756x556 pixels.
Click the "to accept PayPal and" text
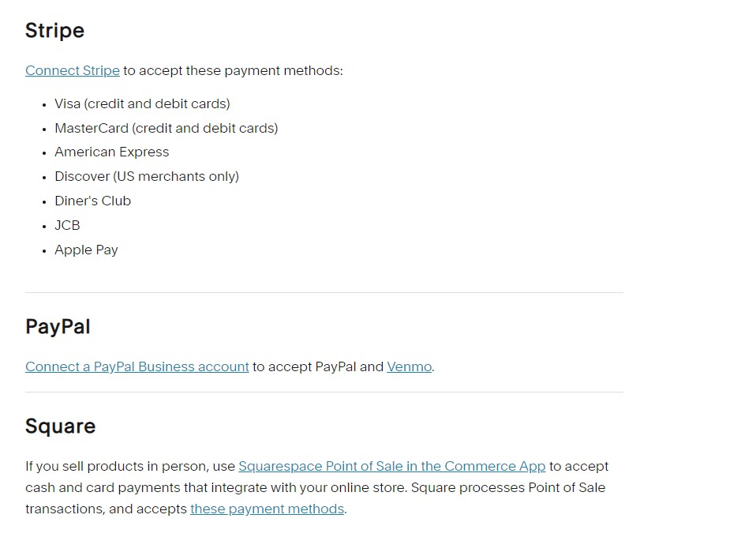pyautogui.click(x=317, y=366)
